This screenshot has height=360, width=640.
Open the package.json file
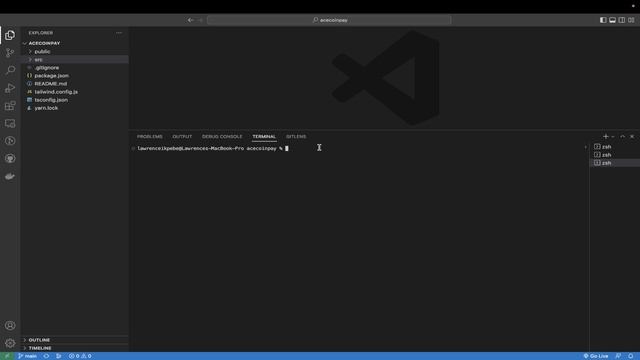coord(75,76)
